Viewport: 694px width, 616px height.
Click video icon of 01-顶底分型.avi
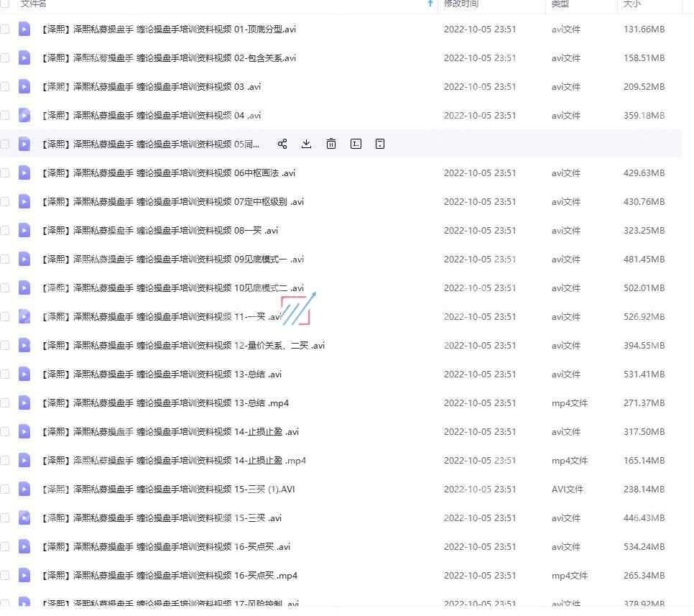[24, 29]
